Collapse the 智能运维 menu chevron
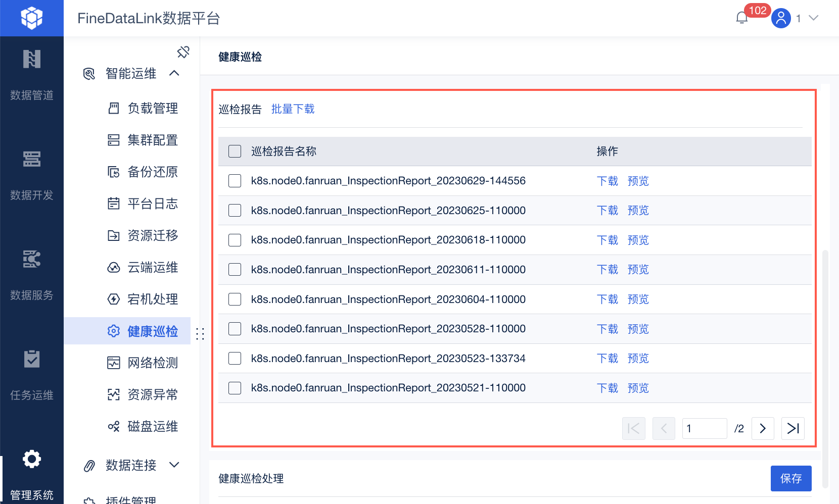Image resolution: width=839 pixels, height=504 pixels. pos(174,73)
